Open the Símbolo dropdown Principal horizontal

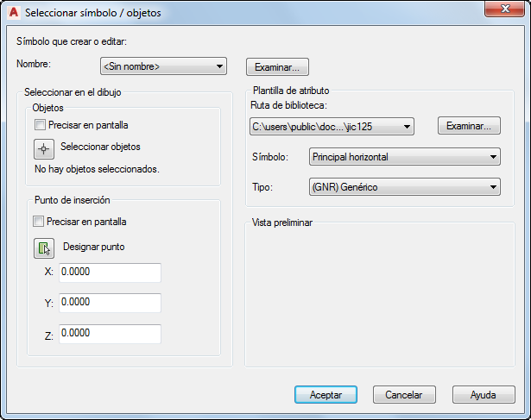[x=405, y=157]
